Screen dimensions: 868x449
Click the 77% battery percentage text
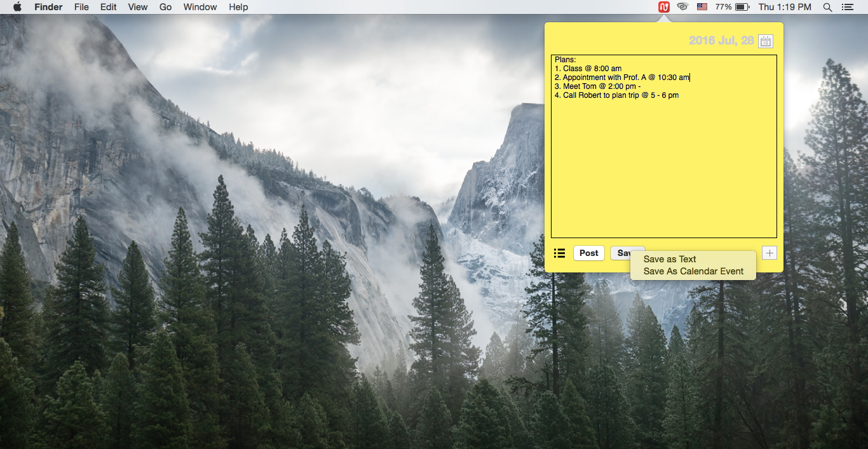723,7
